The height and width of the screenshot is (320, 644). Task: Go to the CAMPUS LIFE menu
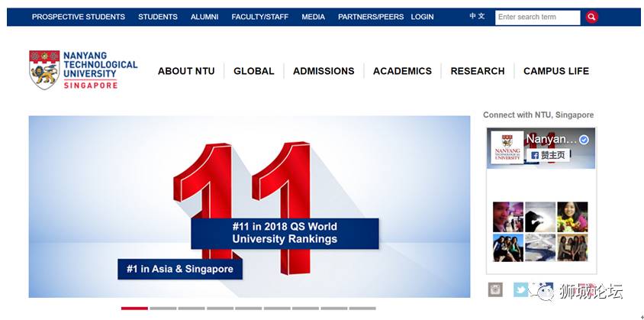tap(556, 71)
